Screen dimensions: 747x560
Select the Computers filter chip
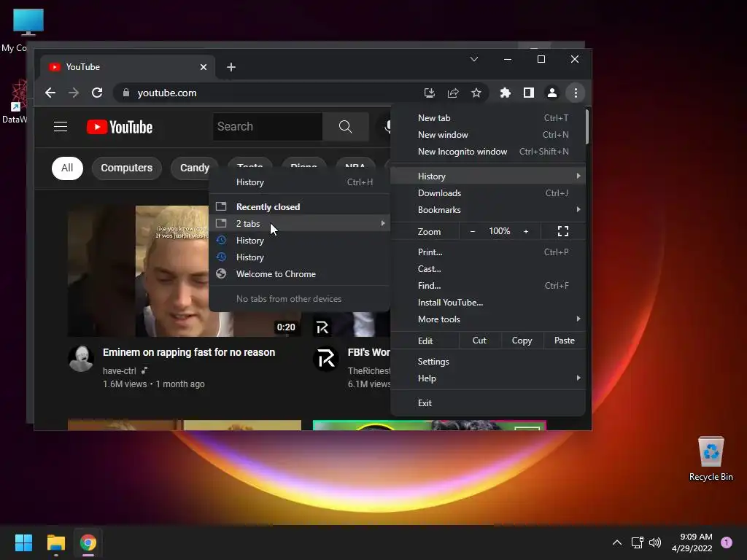[x=126, y=168]
